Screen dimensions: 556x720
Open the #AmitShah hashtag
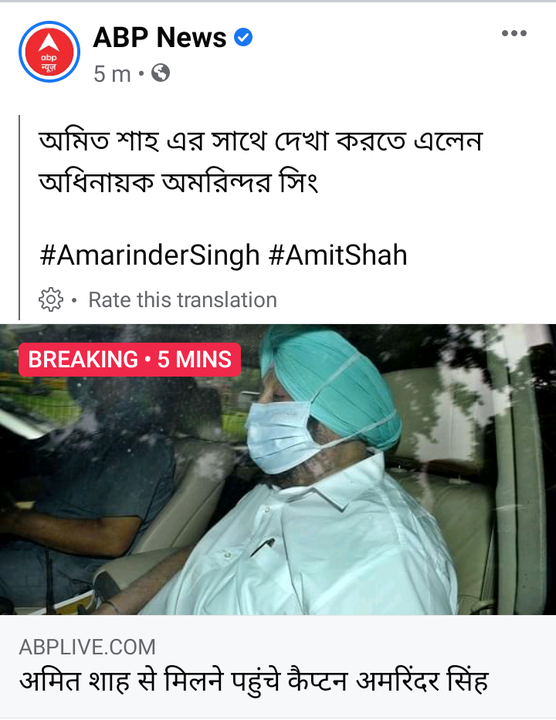click(x=338, y=255)
